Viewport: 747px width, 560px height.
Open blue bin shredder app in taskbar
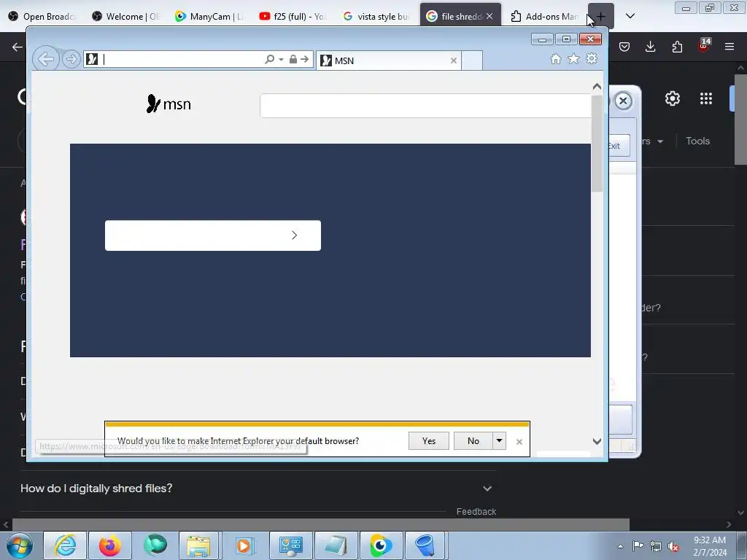(x=424, y=545)
